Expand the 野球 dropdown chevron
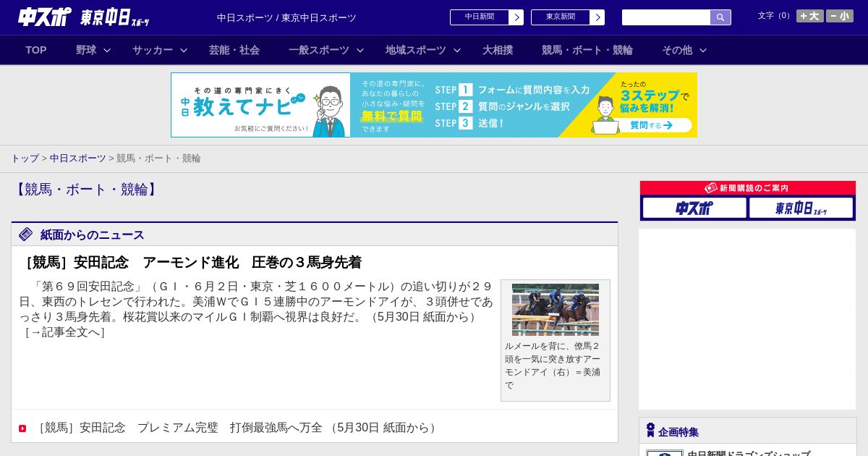868x456 pixels. point(107,50)
